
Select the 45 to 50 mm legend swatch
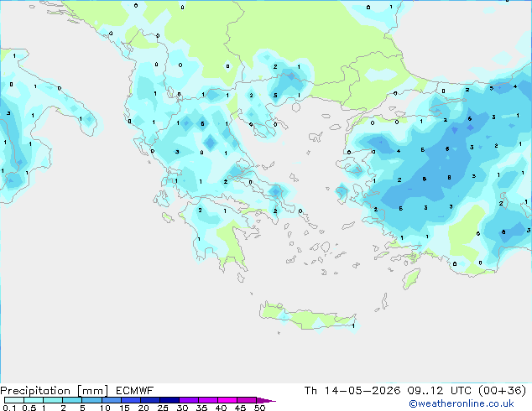point(247,400)
